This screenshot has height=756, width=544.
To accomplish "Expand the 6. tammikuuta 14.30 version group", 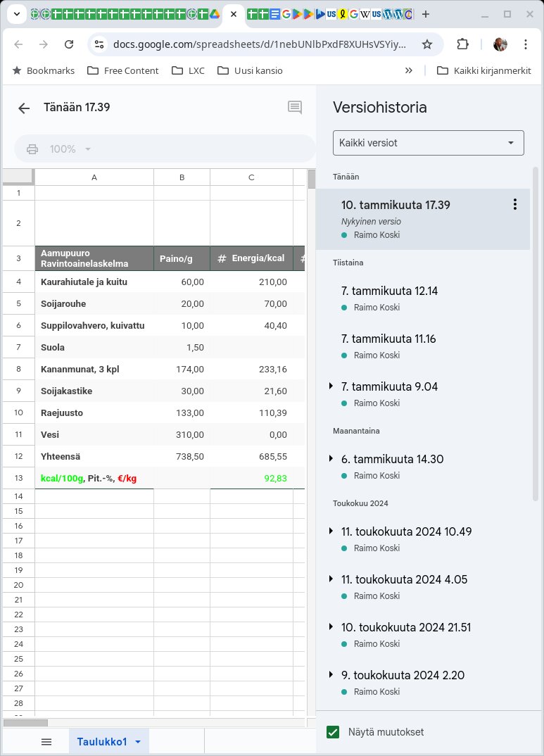I will (331, 459).
